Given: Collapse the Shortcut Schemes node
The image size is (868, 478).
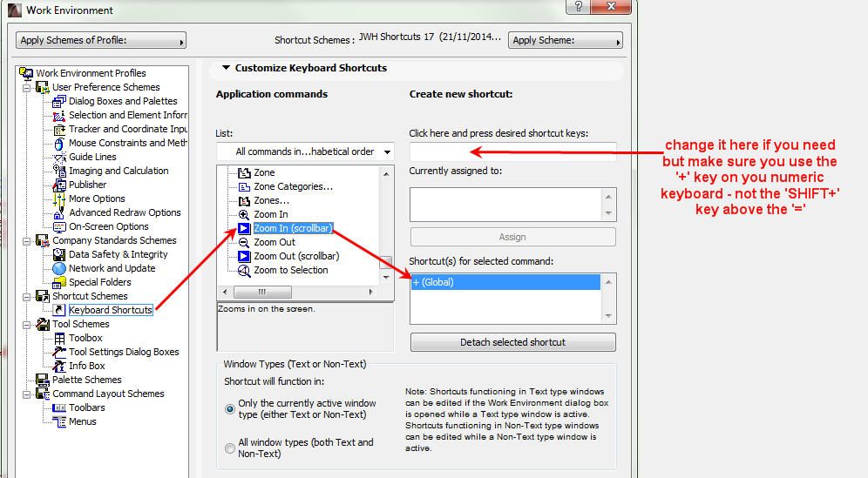Looking at the screenshot, I should point(26,297).
